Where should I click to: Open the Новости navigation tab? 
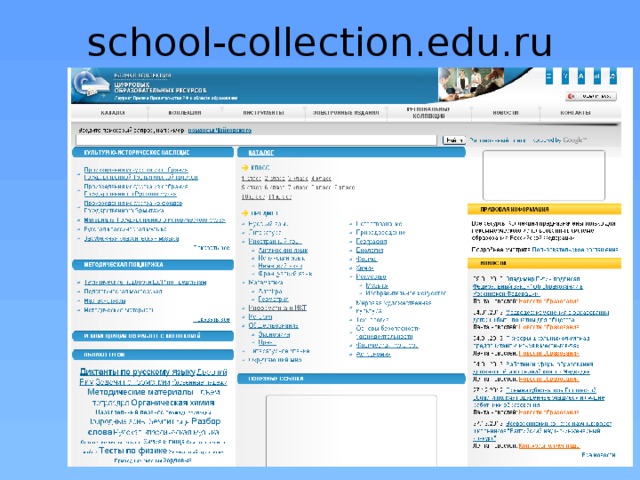click(x=505, y=113)
